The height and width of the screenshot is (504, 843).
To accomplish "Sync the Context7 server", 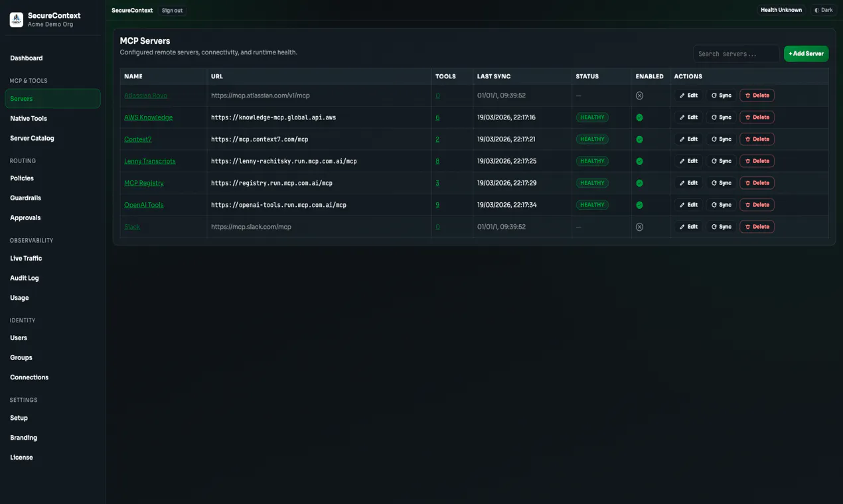I will pos(722,139).
